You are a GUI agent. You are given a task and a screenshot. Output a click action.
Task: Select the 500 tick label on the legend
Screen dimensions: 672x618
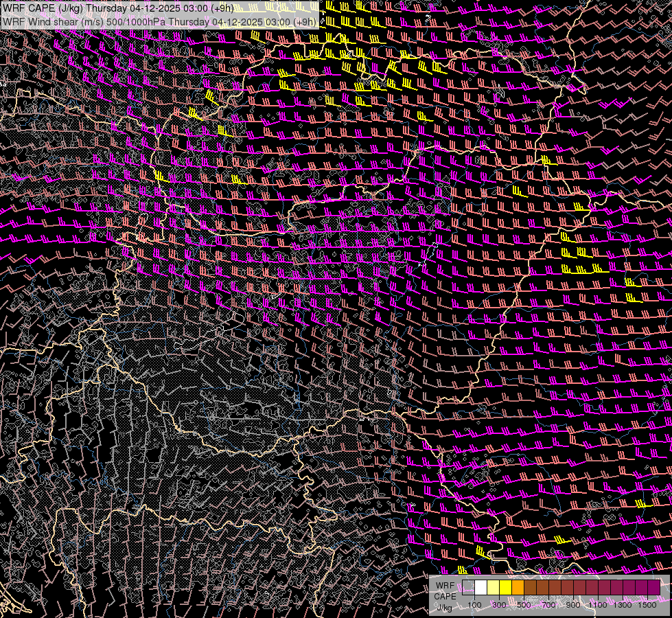tap(524, 605)
